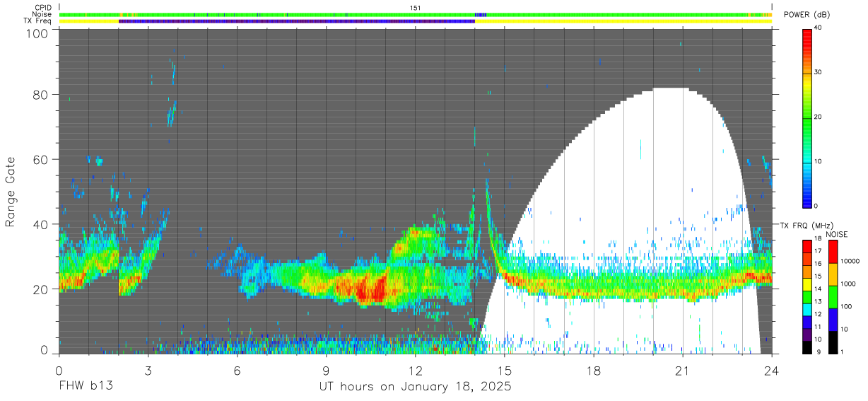The width and height of the screenshot is (868, 401).
Task: Click the Noise row label at top left
Action: click(42, 14)
